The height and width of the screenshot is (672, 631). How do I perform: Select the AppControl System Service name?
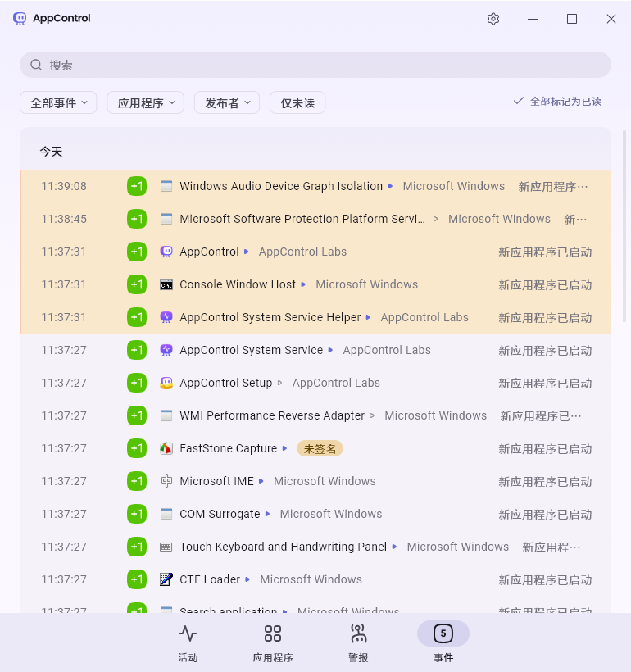coord(252,350)
